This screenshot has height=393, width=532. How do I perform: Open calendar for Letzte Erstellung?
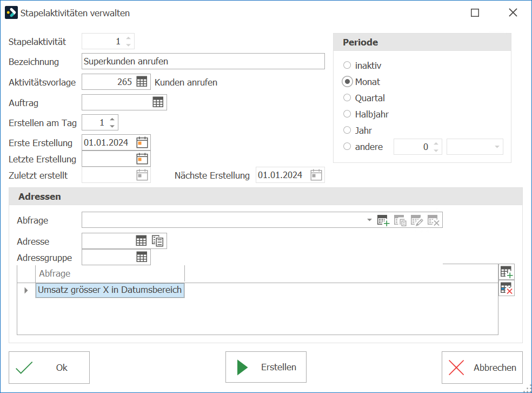142,159
